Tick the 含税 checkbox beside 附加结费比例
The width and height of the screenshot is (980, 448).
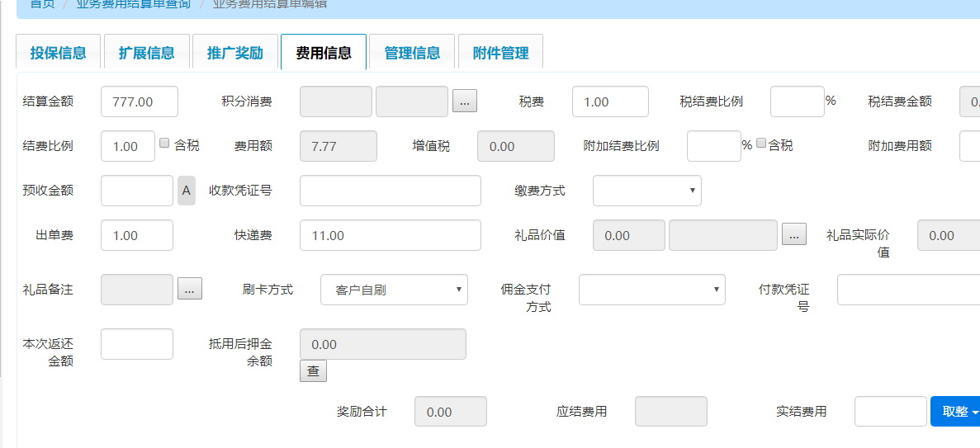pyautogui.click(x=761, y=142)
